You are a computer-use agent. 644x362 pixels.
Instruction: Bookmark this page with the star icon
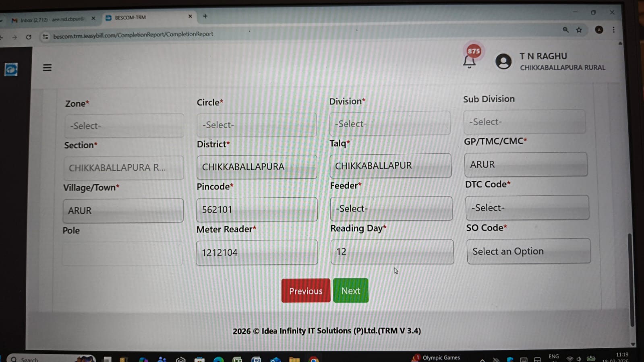(x=579, y=30)
